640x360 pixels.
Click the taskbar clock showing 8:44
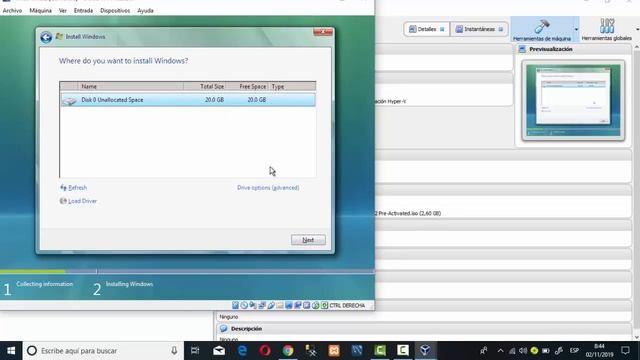(x=599, y=351)
